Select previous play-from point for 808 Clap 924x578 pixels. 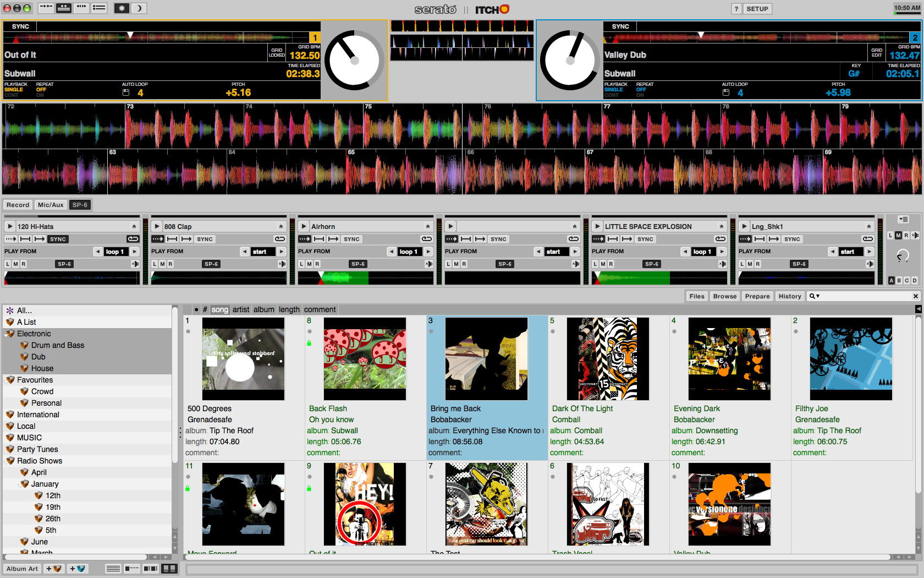click(x=245, y=252)
